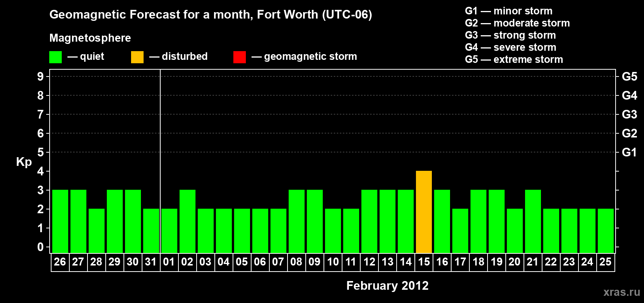Image resolution: width=644 pixels, height=303 pixels.
Task: Click the 'G1' label on the right axis
Action: (x=630, y=152)
